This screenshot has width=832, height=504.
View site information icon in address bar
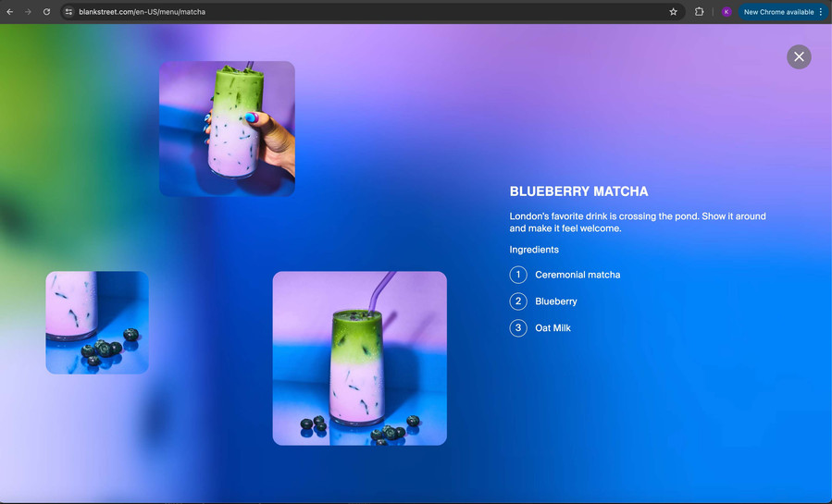[68, 12]
